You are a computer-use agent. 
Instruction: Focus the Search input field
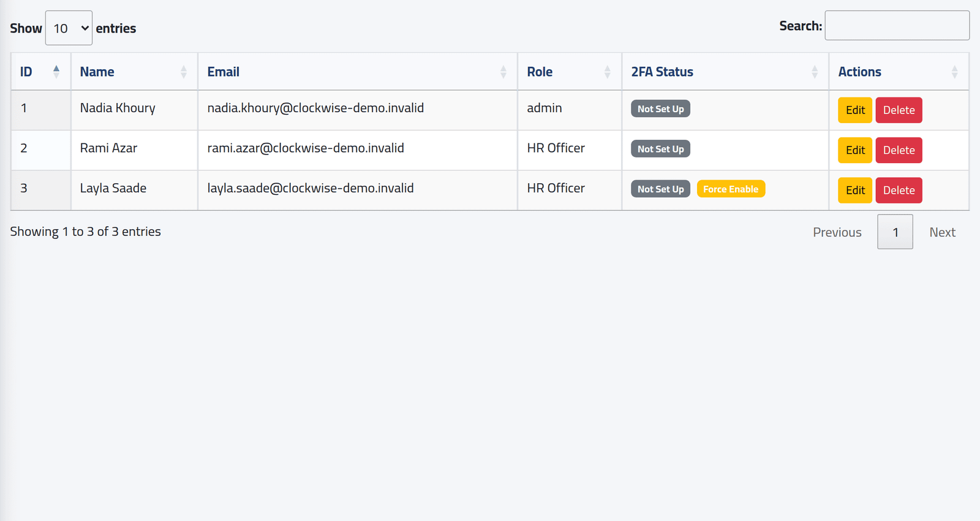[897, 25]
